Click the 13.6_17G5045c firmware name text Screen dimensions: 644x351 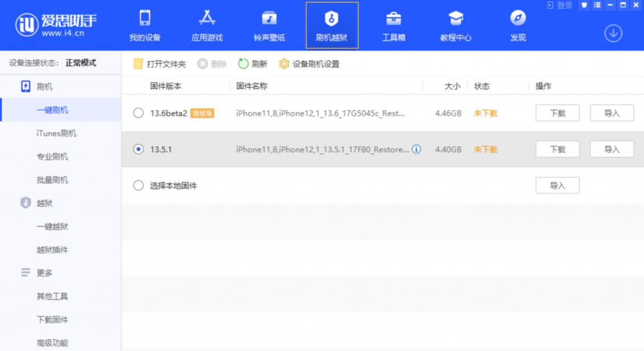321,113
